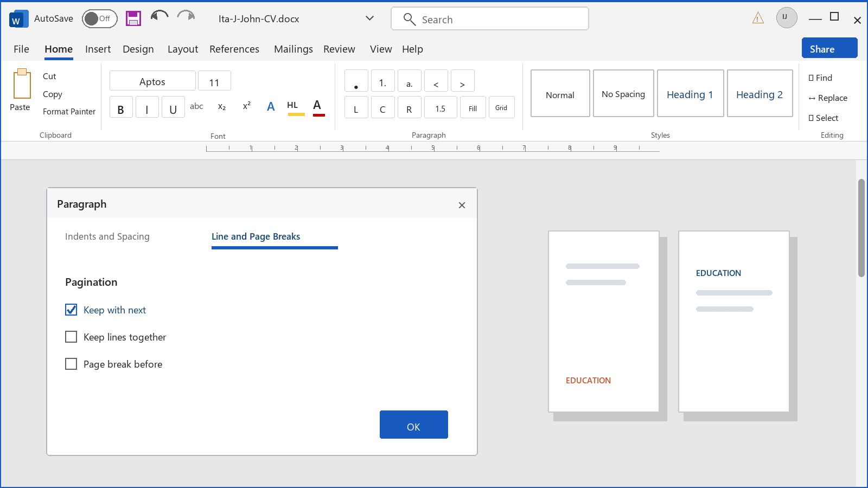Click in the Search box
868x488 pixels.
(490, 18)
